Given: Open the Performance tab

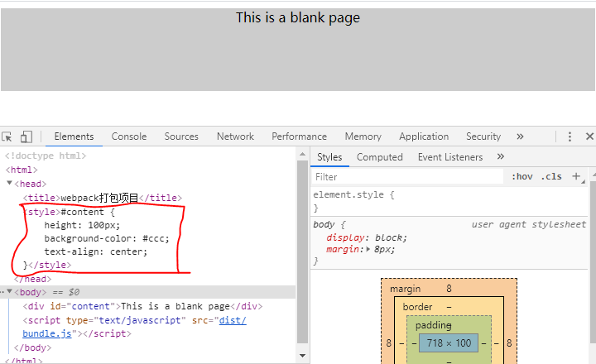Looking at the screenshot, I should 299,136.
